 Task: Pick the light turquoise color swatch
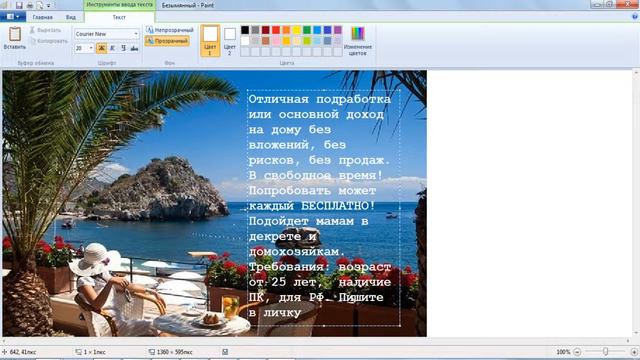point(317,41)
